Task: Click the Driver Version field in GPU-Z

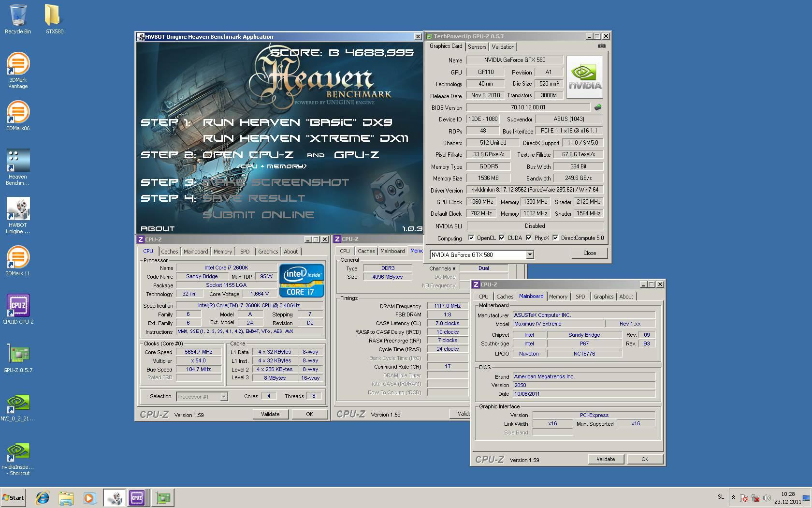Action: coord(535,190)
